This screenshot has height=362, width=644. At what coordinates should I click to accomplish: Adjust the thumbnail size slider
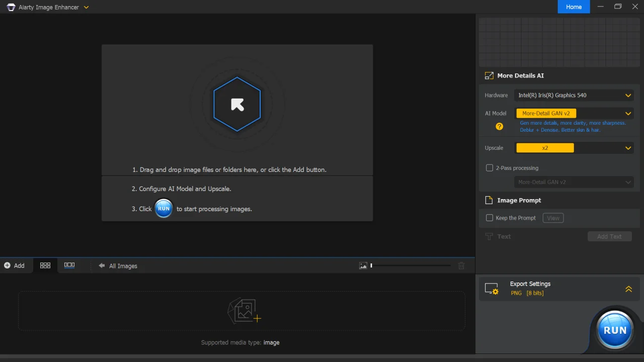[411, 265]
